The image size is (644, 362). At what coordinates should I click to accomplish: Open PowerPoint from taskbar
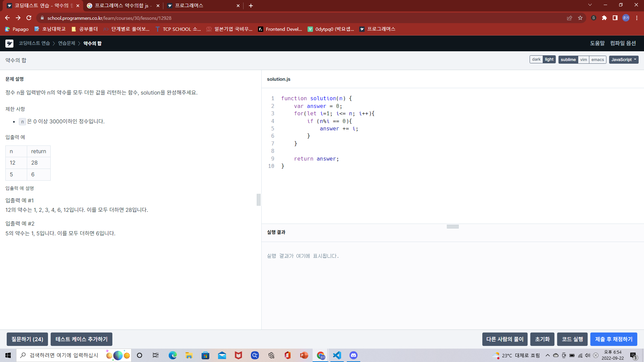(x=304, y=355)
